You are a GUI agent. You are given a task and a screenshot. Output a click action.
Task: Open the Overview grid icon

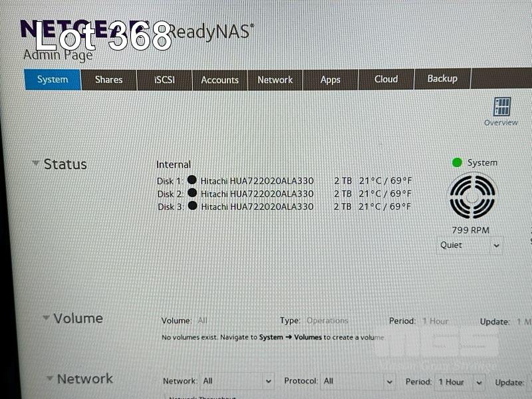502,107
